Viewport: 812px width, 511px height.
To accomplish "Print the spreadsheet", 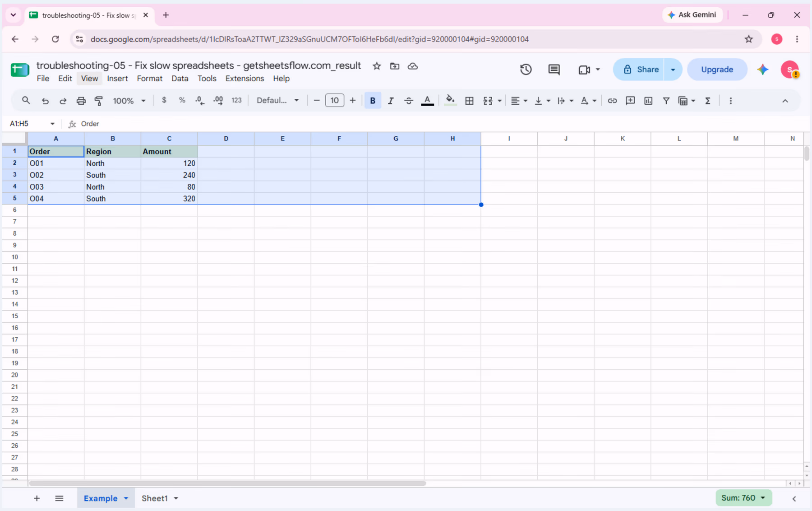I will click(x=81, y=101).
